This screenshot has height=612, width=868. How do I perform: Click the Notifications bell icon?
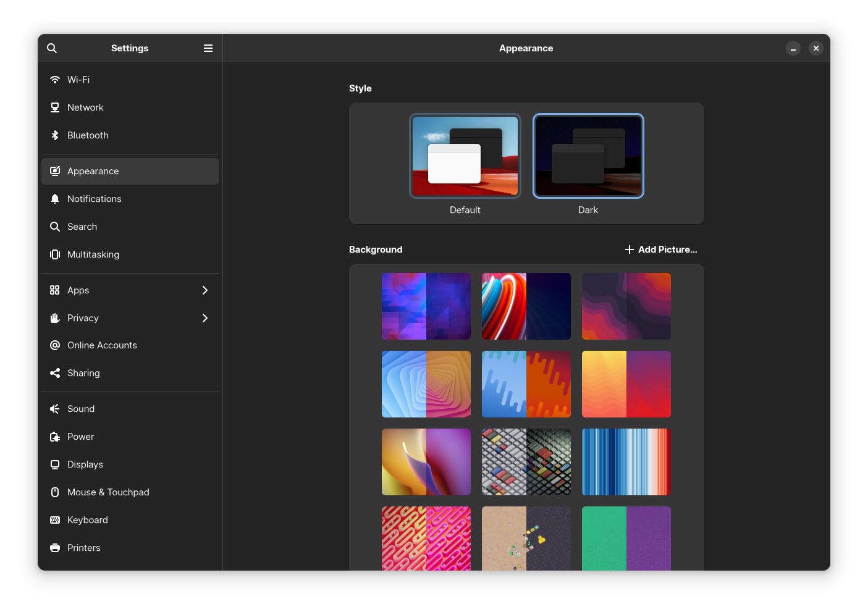[55, 199]
